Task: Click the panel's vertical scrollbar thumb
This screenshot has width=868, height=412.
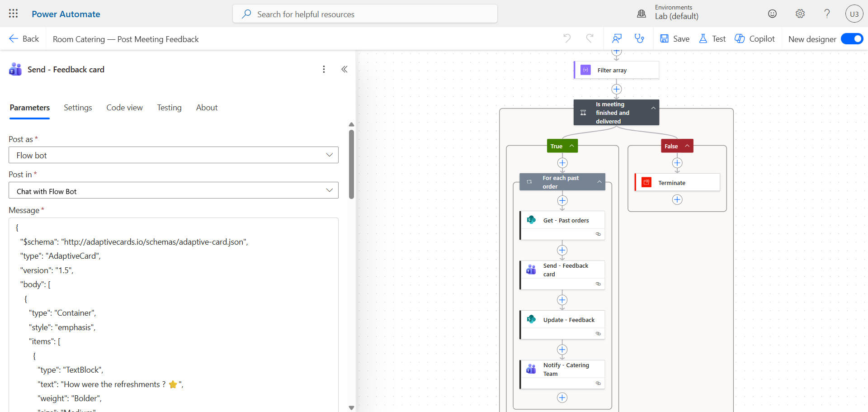Action: pos(351,164)
